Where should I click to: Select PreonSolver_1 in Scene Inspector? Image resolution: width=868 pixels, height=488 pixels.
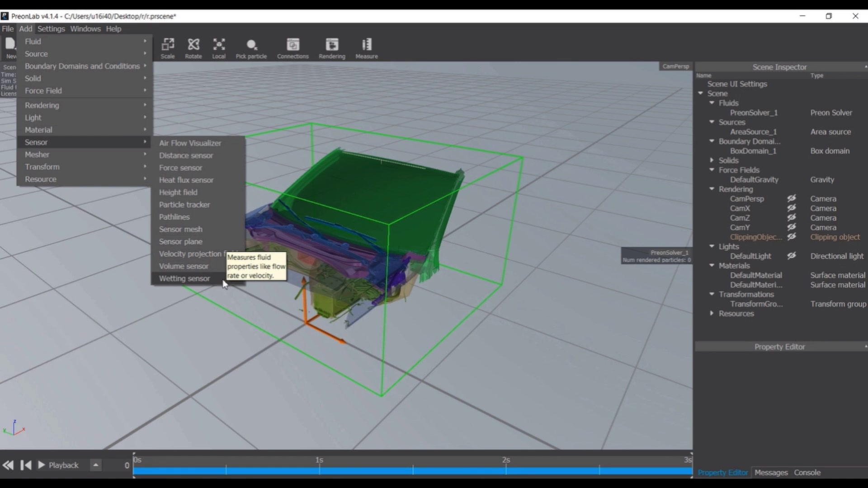tap(754, 113)
